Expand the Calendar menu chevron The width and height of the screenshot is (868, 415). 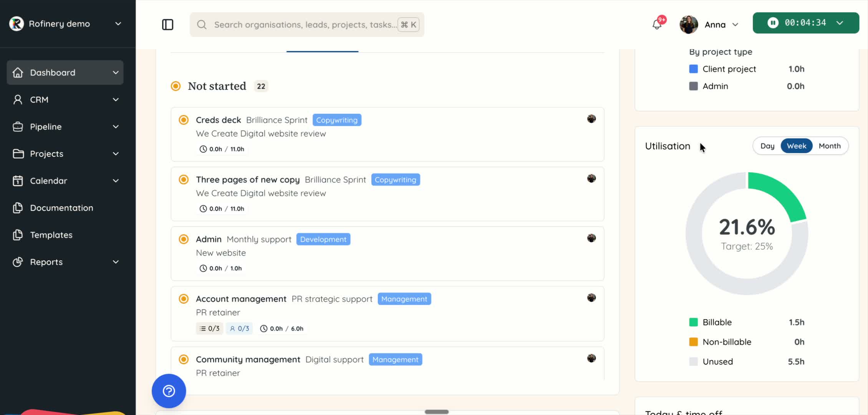(x=116, y=181)
